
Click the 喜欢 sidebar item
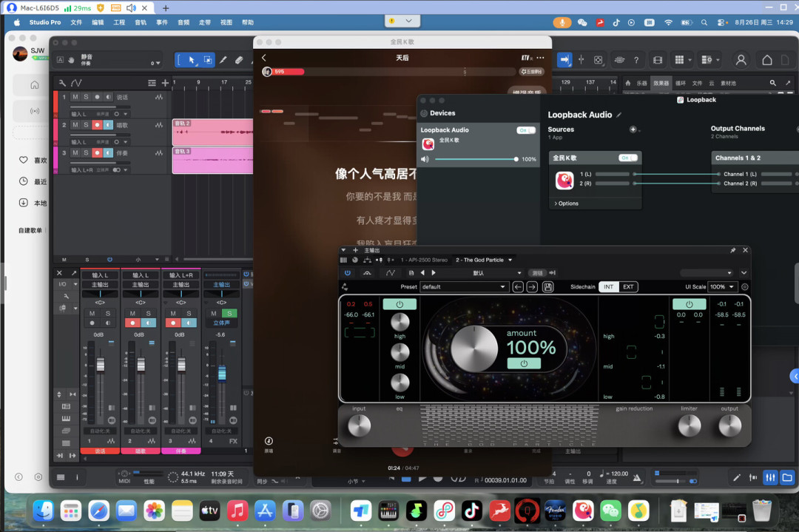(x=33, y=160)
